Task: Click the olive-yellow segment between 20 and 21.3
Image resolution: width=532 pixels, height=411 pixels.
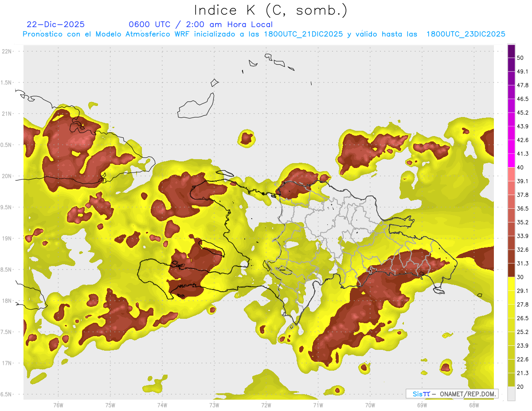Action: pos(511,380)
